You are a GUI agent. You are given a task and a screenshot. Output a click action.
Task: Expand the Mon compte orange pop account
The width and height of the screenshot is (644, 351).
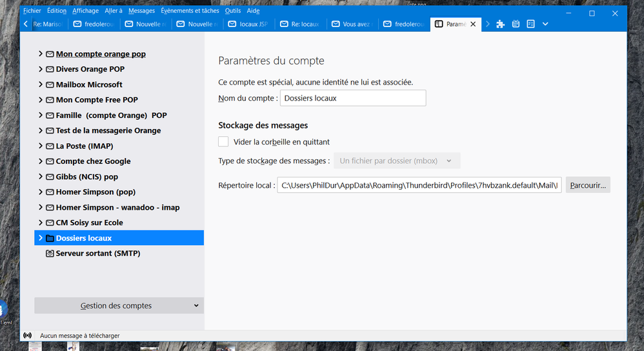41,54
